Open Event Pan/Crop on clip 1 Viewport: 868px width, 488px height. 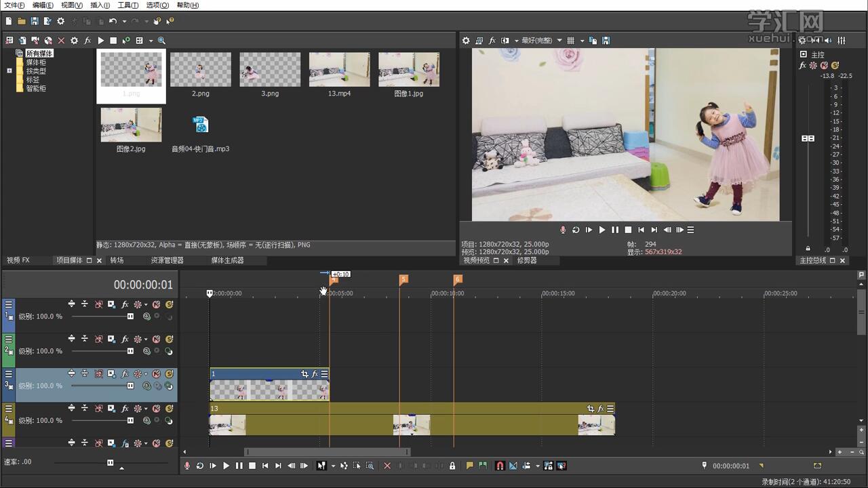[304, 374]
